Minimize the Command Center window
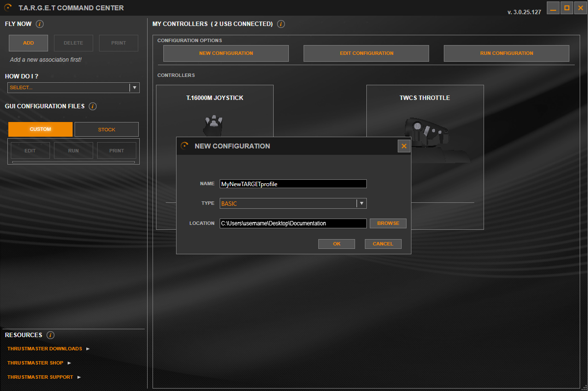The image size is (588, 391). coord(553,8)
